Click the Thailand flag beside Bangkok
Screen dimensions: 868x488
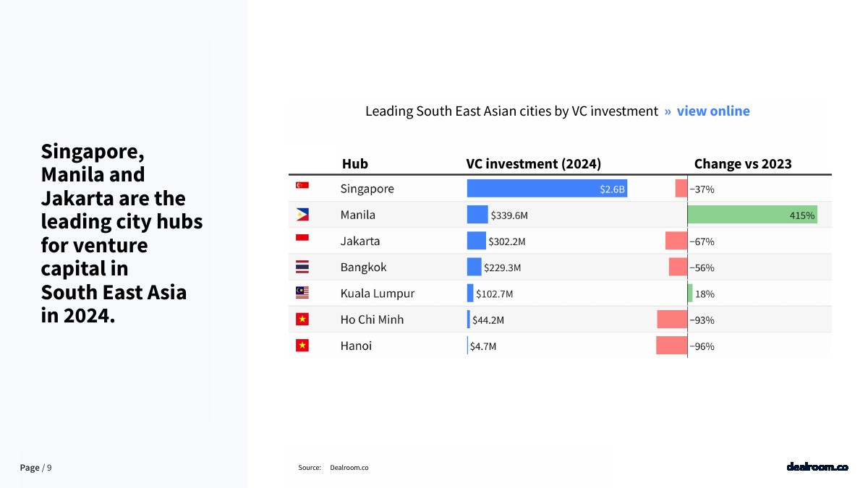tap(302, 267)
